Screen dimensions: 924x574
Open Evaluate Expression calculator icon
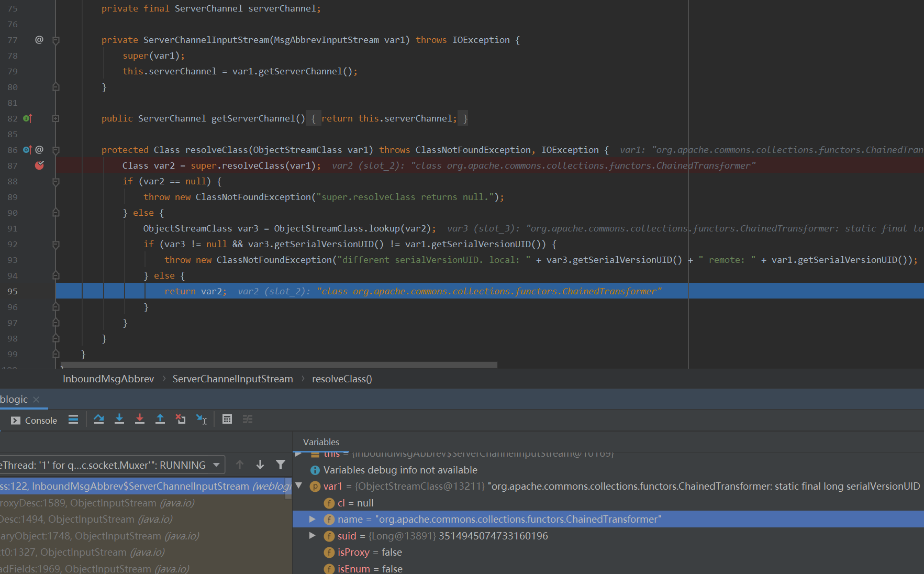click(x=227, y=420)
